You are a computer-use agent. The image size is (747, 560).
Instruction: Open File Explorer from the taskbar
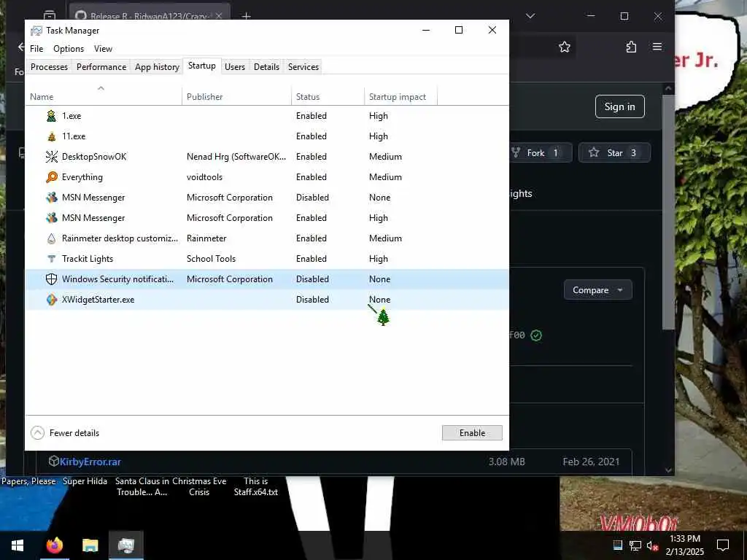[x=90, y=545]
